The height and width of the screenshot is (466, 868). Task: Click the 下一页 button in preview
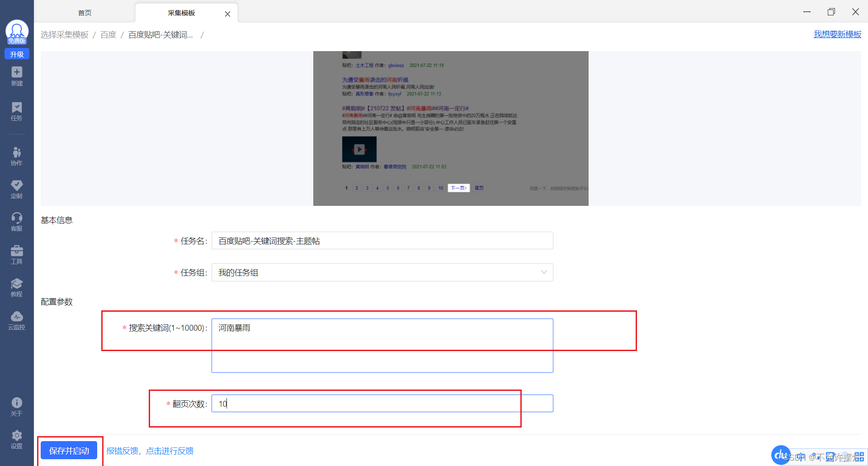pyautogui.click(x=458, y=188)
